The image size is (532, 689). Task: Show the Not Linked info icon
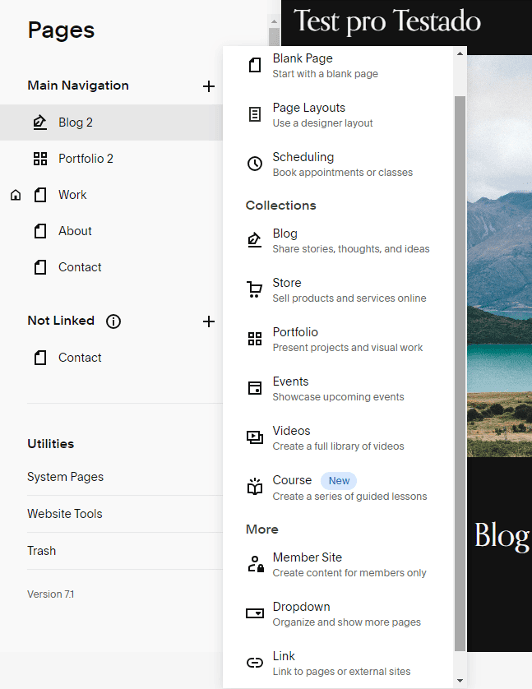click(x=113, y=322)
